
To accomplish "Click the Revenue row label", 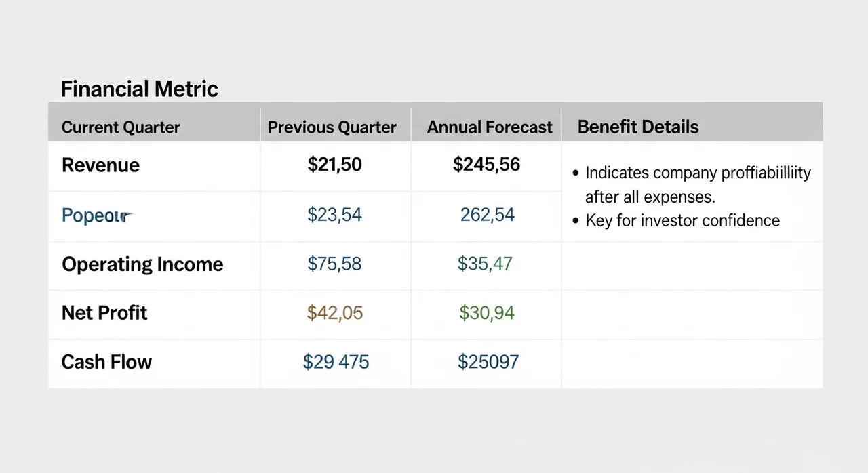I will coord(100,165).
